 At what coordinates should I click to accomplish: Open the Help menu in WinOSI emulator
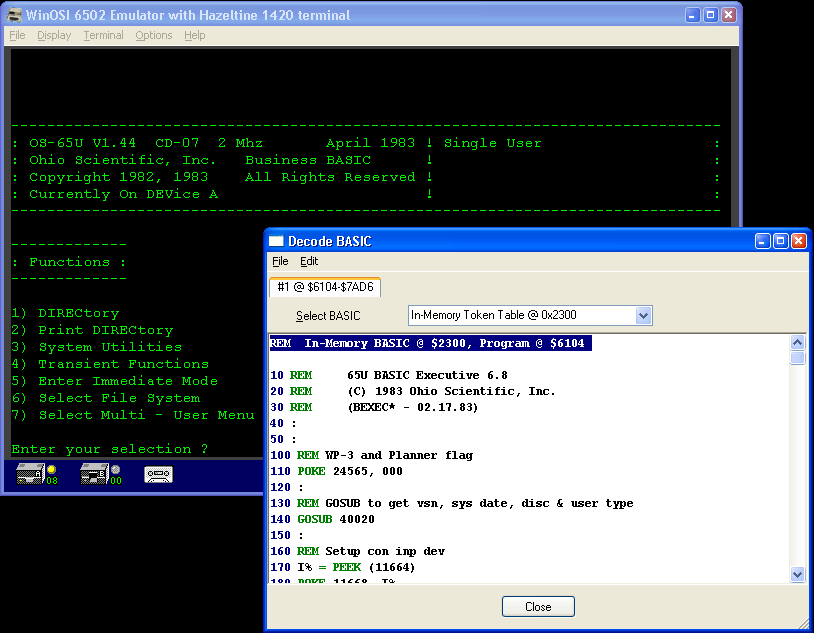(195, 35)
